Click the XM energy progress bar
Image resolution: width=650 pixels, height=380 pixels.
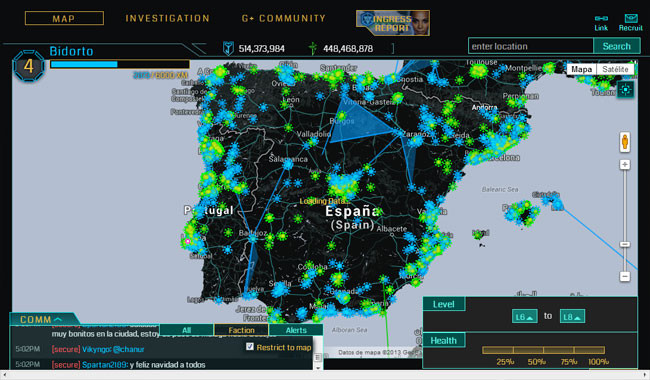120,64
